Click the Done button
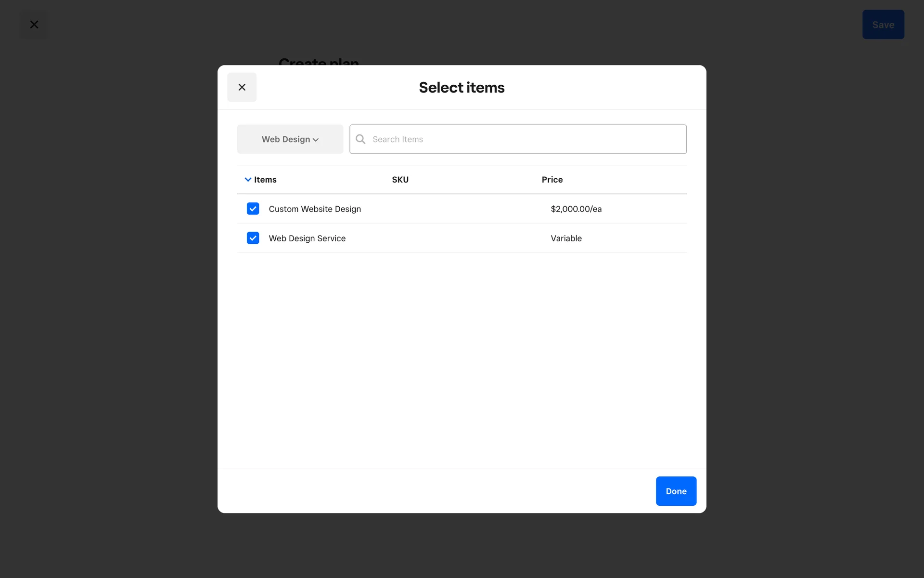 pos(676,491)
